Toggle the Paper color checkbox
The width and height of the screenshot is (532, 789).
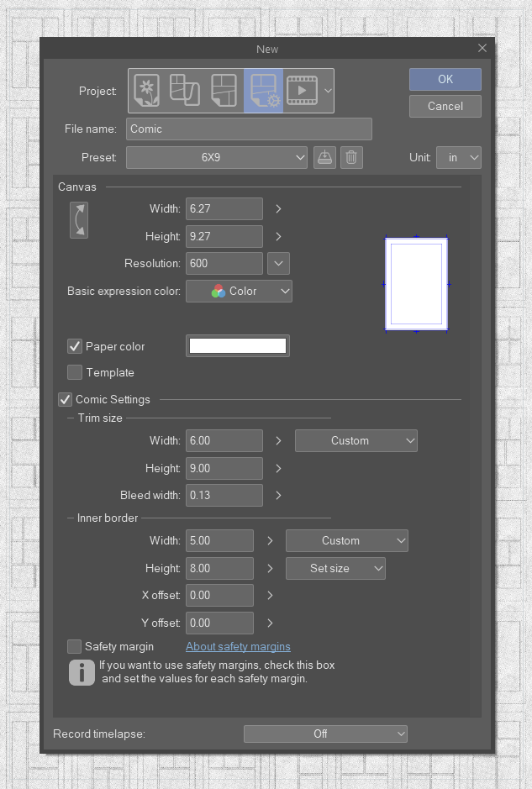[x=75, y=346]
